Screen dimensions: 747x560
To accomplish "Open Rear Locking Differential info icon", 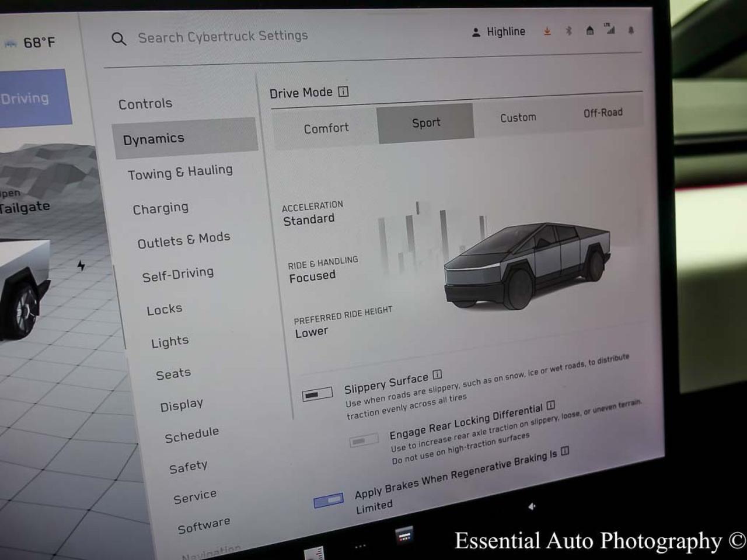I will point(550,405).
